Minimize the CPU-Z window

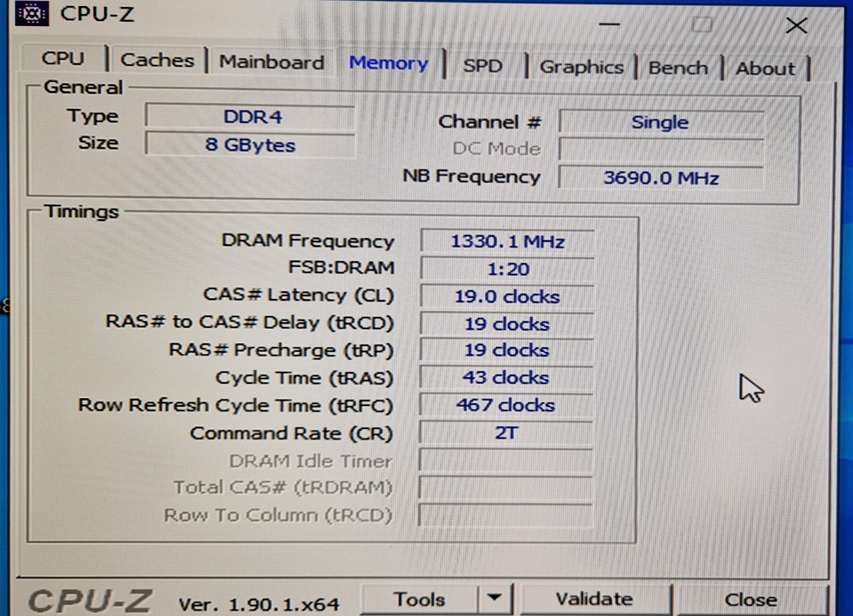(609, 24)
